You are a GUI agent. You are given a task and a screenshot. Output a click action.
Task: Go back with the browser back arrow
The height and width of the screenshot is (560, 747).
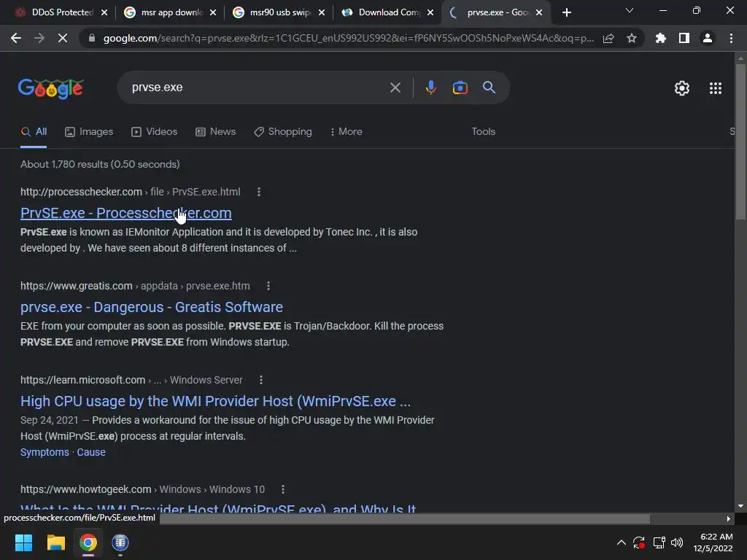[x=16, y=38]
